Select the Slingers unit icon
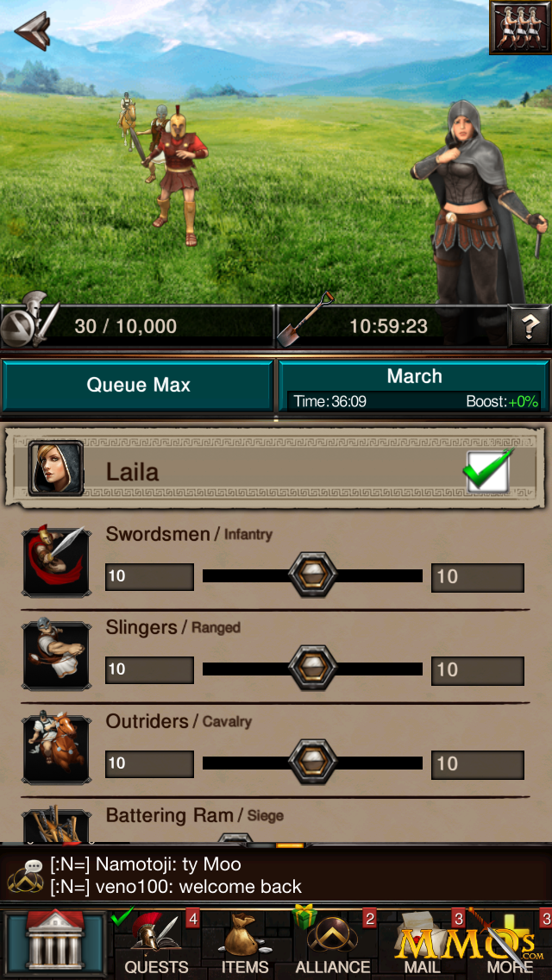 (56, 655)
